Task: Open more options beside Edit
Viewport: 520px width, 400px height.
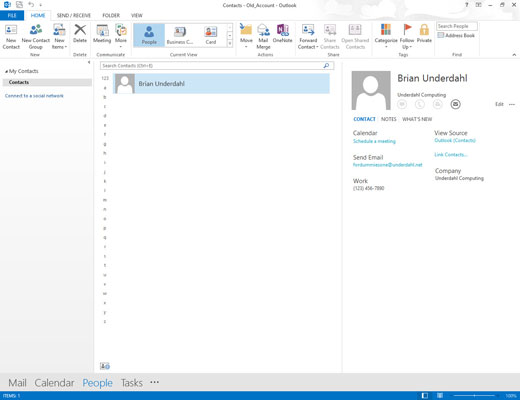Action: coord(512,104)
